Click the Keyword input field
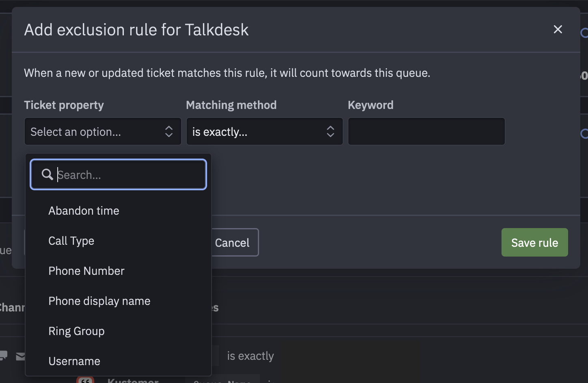Screen dimensions: 588x383 (426, 131)
